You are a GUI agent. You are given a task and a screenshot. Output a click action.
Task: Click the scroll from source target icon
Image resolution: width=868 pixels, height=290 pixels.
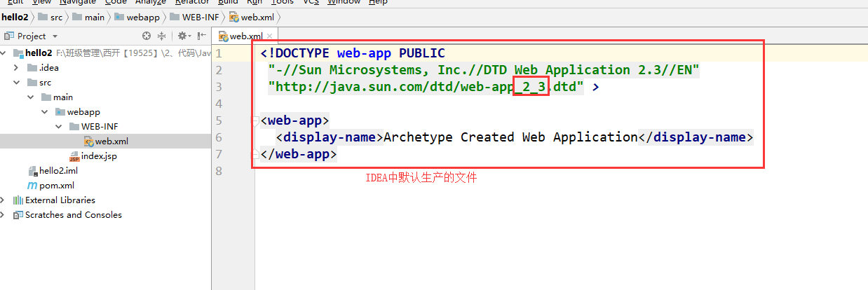(147, 36)
